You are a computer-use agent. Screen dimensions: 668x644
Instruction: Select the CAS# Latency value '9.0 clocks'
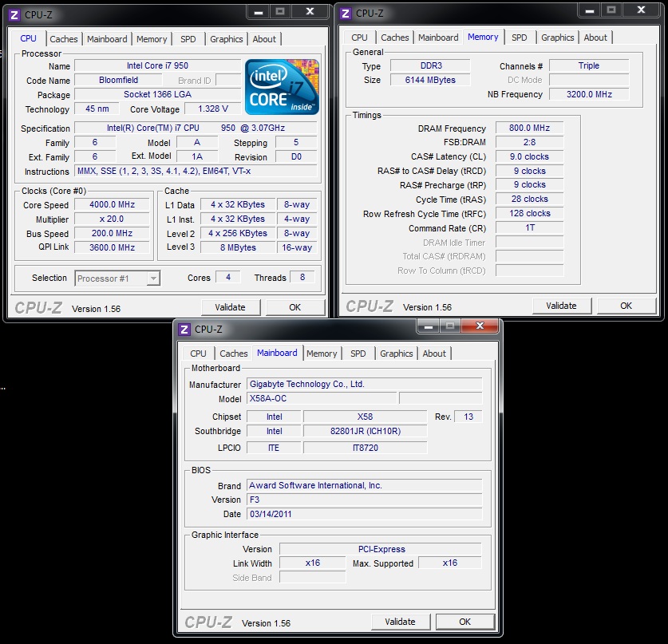pos(530,156)
